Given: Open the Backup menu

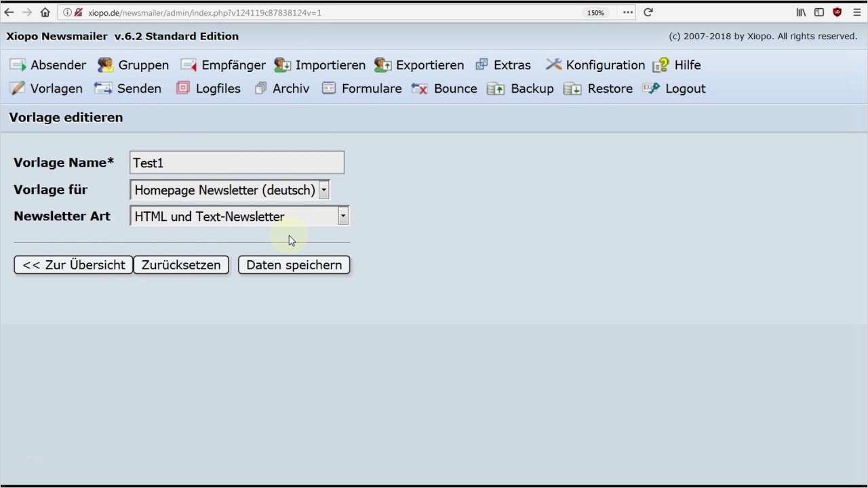Looking at the screenshot, I should click(x=532, y=89).
